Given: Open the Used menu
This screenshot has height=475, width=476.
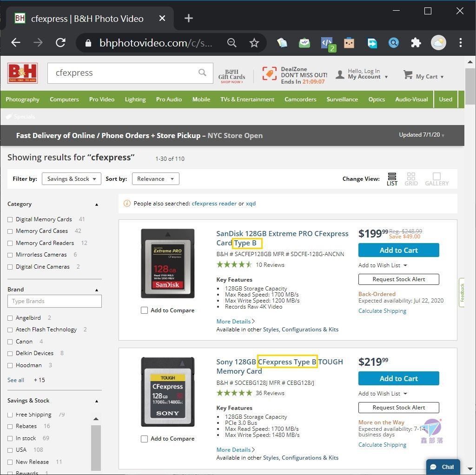Looking at the screenshot, I should point(445,99).
